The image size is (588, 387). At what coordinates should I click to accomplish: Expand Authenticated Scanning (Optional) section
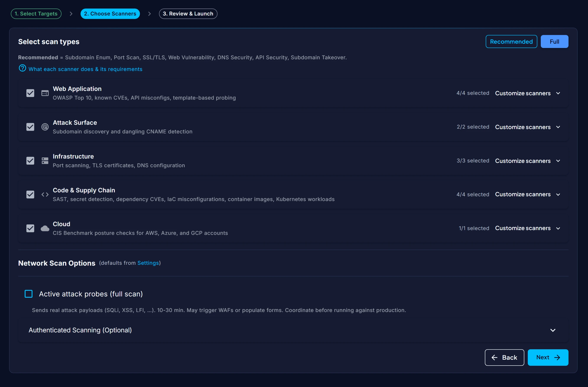(293, 330)
